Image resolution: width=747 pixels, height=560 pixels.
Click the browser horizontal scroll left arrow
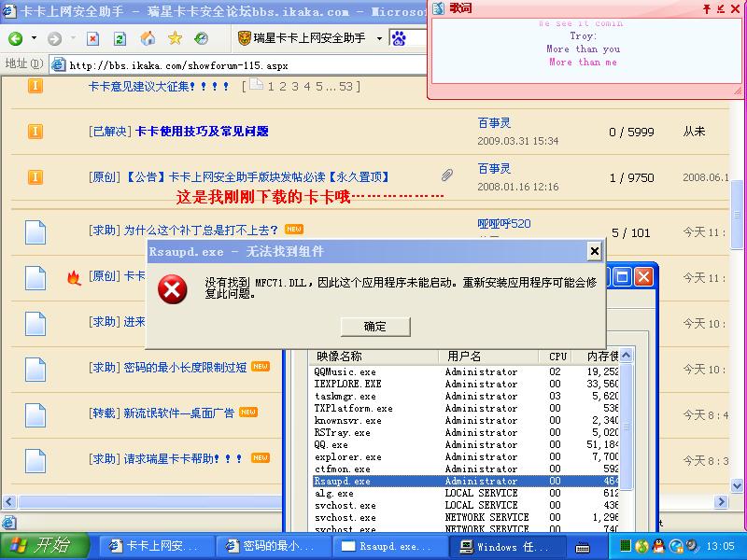point(9,501)
